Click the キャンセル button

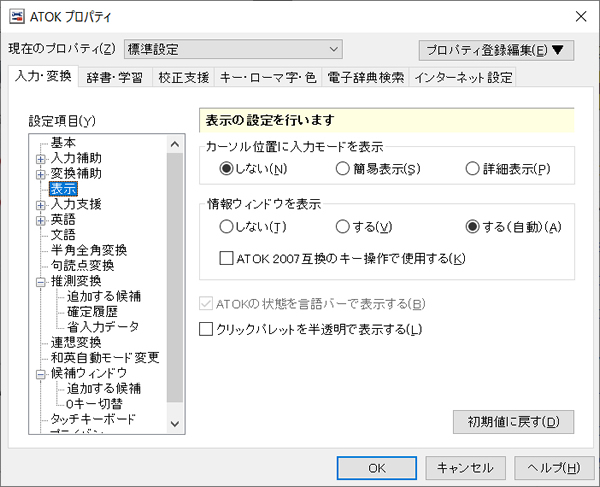tap(465, 468)
